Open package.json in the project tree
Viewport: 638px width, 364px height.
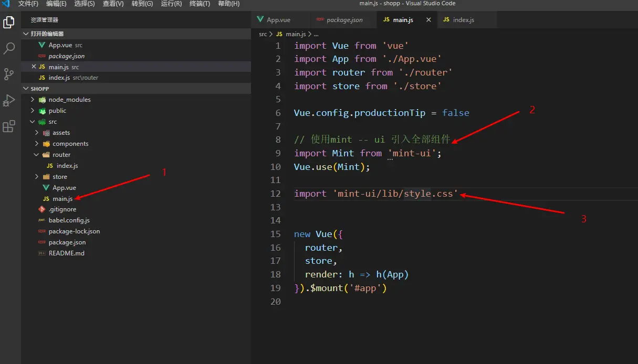tap(136, 242)
